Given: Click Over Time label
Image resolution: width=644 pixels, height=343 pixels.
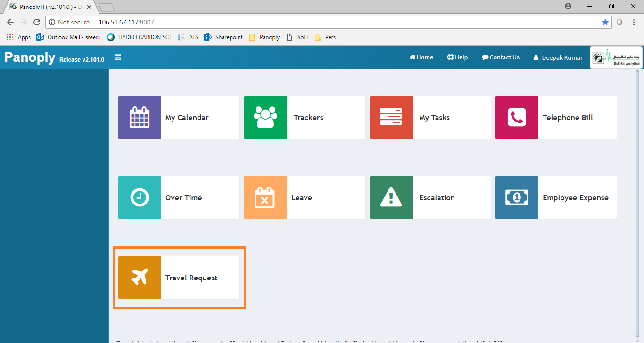Looking at the screenshot, I should 184,198.
